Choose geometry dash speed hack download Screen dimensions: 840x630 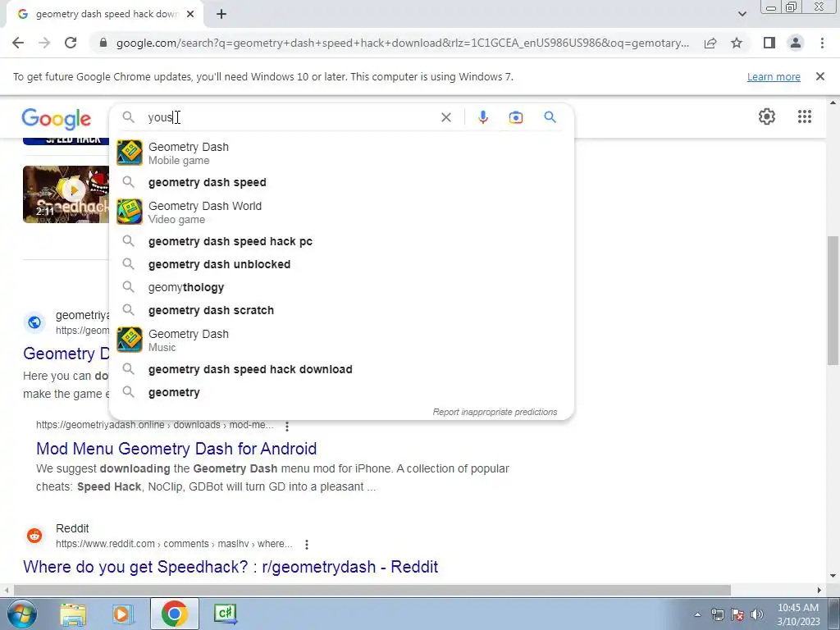tap(342, 369)
